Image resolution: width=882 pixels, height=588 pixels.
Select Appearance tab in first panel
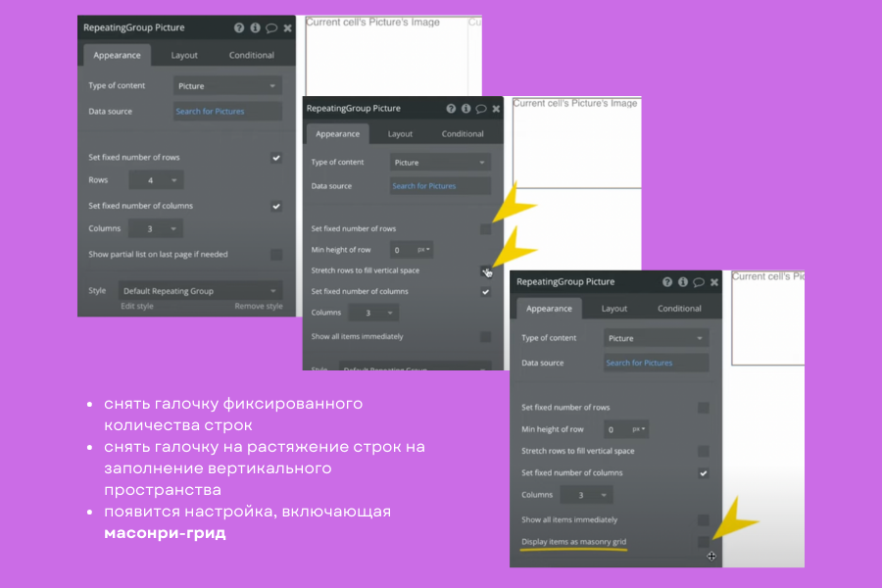tap(117, 55)
